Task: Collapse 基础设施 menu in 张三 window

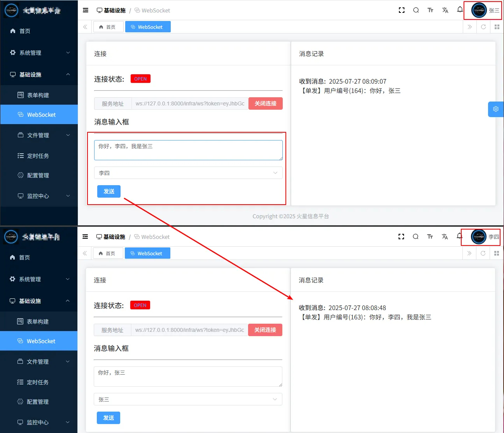Action: click(x=39, y=74)
